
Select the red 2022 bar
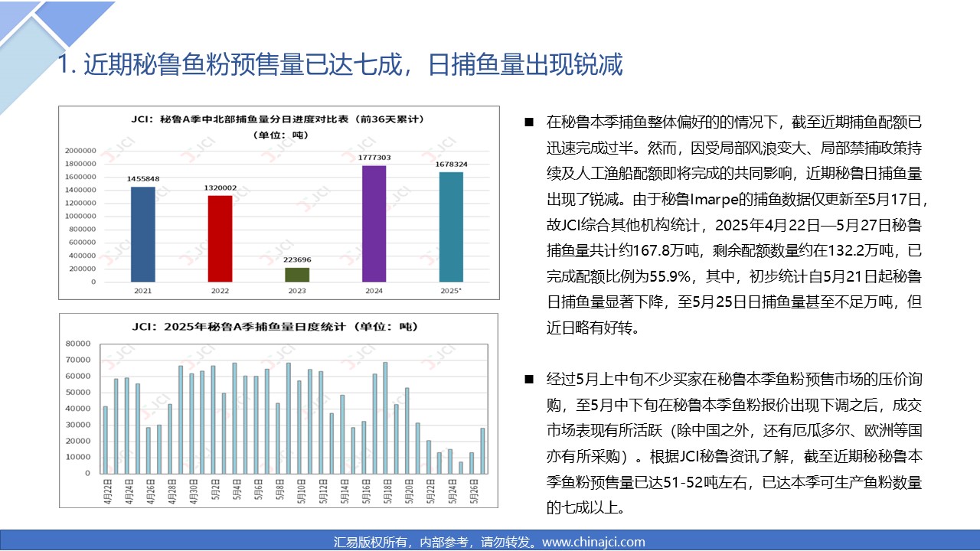220,239
